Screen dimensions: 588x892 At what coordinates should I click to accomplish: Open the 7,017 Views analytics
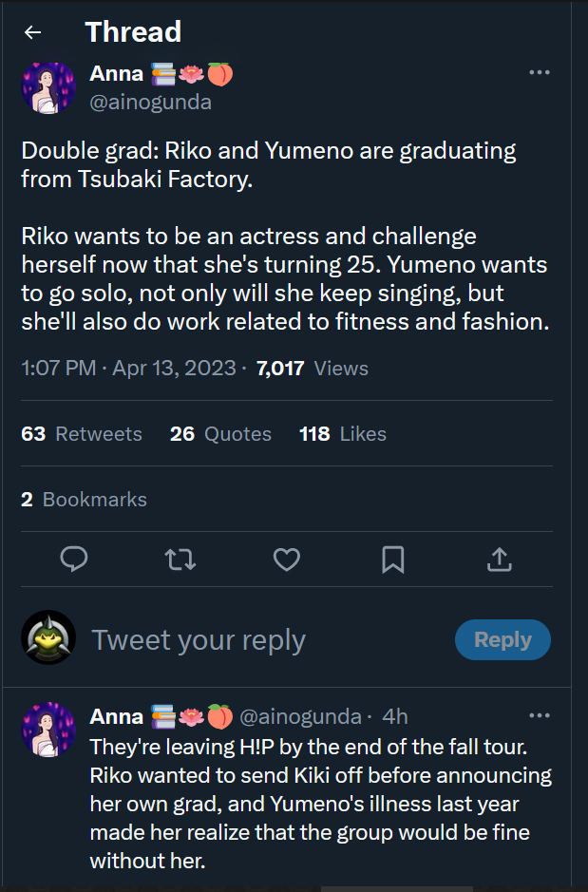pos(313,369)
